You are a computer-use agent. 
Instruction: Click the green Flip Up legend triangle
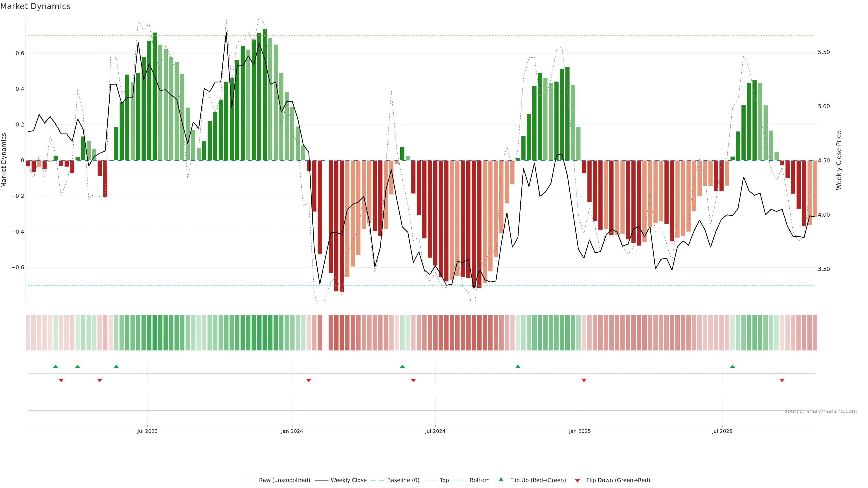pyautogui.click(x=501, y=480)
